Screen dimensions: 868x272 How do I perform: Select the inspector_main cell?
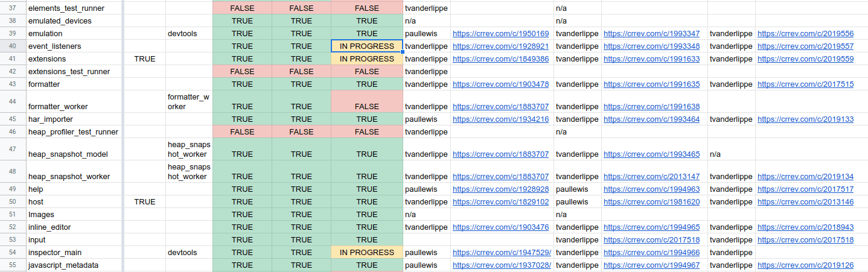pyautogui.click(x=74, y=253)
